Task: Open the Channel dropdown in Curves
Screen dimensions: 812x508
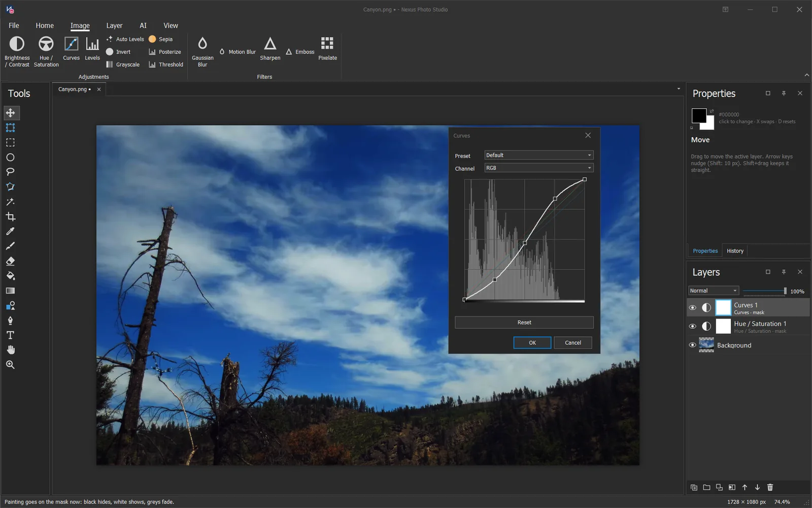Action: [x=538, y=168]
